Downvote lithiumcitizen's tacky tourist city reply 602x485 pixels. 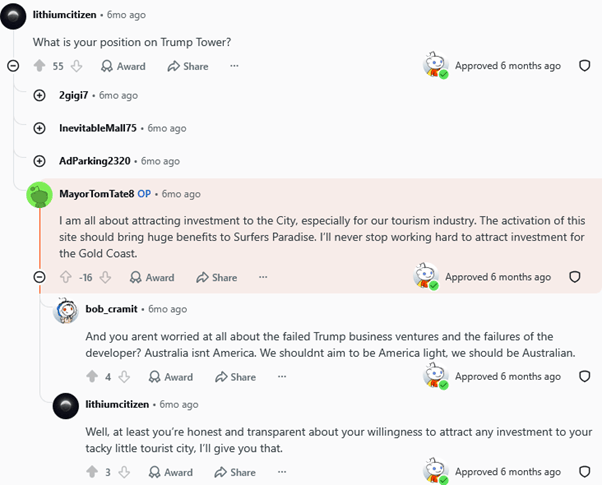(x=124, y=472)
